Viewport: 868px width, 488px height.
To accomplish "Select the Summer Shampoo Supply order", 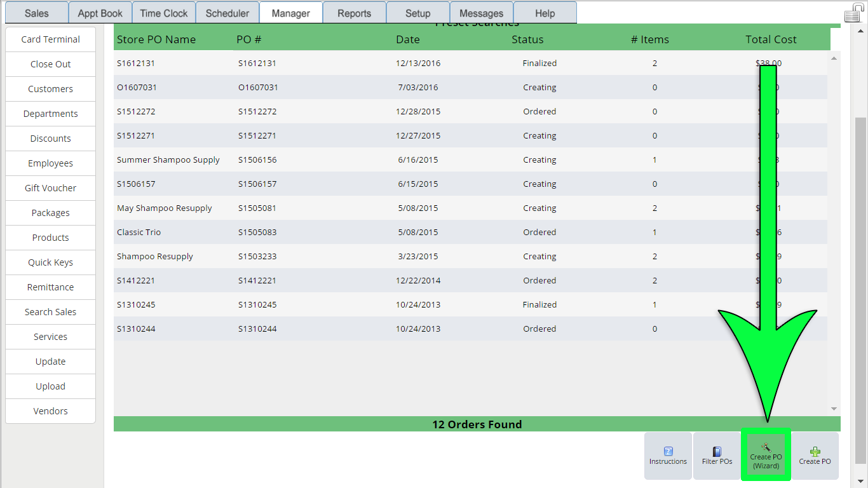I will (x=471, y=159).
